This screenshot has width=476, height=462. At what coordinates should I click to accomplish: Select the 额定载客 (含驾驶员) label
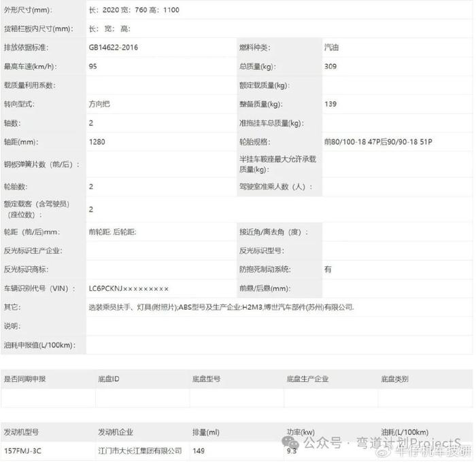point(37,209)
